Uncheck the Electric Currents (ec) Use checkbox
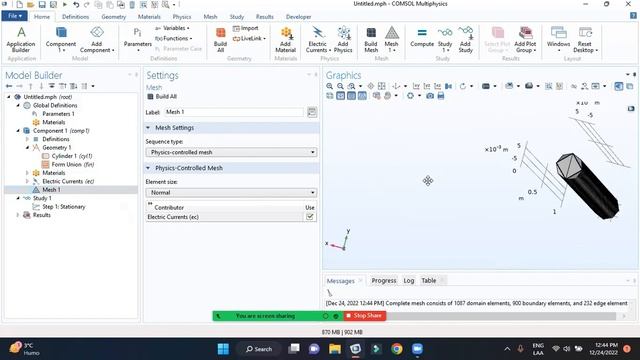640x360 pixels. pyautogui.click(x=310, y=217)
